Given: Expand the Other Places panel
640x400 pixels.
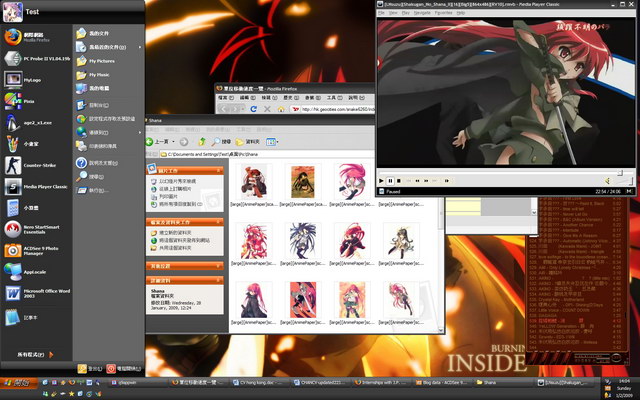Looking at the screenshot, I should coord(185,266).
